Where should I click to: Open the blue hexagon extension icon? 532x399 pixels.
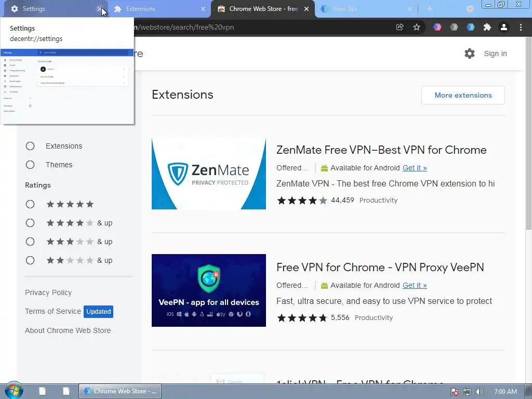pos(471,27)
